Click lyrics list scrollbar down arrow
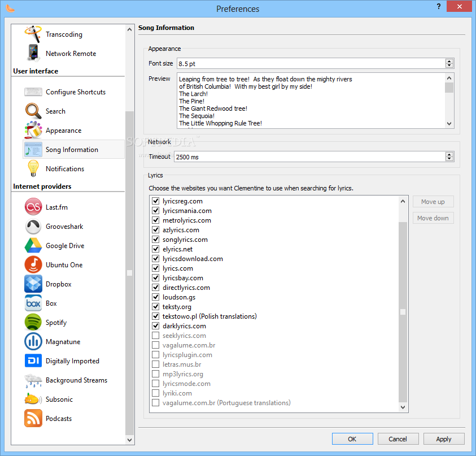Image resolution: width=476 pixels, height=456 pixels. tap(403, 407)
